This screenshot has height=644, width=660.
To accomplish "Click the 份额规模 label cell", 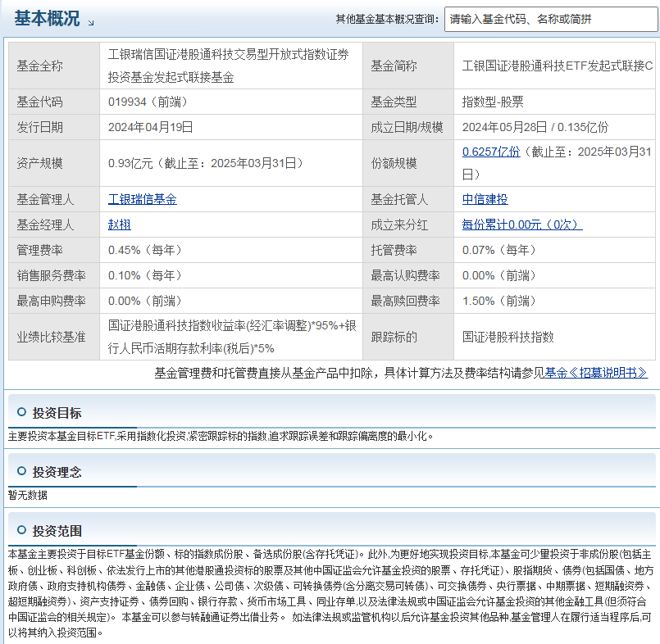I will (408, 163).
